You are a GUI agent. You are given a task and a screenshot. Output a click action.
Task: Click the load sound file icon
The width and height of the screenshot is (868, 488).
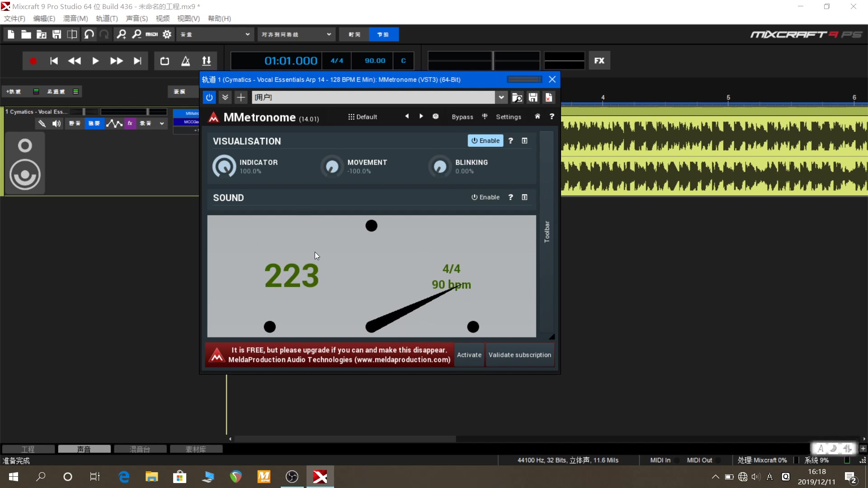(x=42, y=34)
